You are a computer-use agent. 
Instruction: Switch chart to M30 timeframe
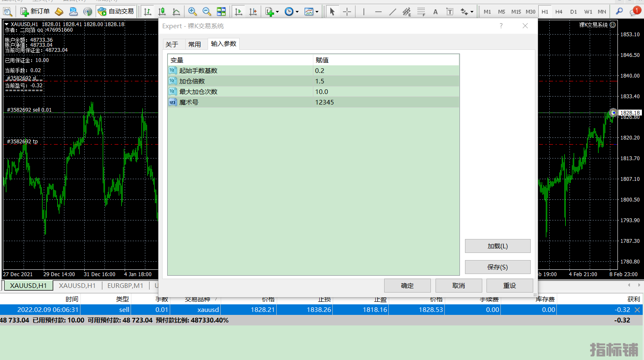530,12
